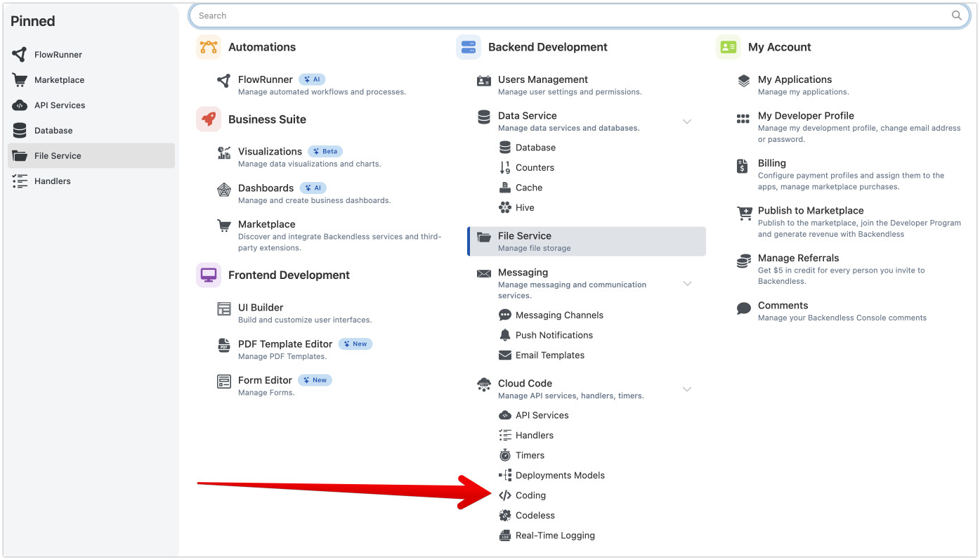Click the AI badge next to FlowRunner
980x560 pixels.
[312, 79]
